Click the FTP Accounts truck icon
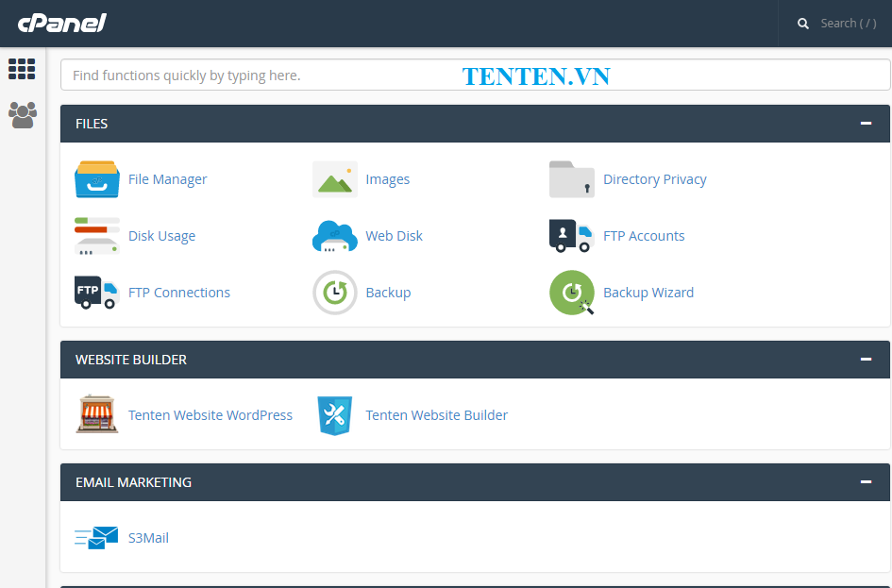Screen dimensions: 892x588 [572, 235]
